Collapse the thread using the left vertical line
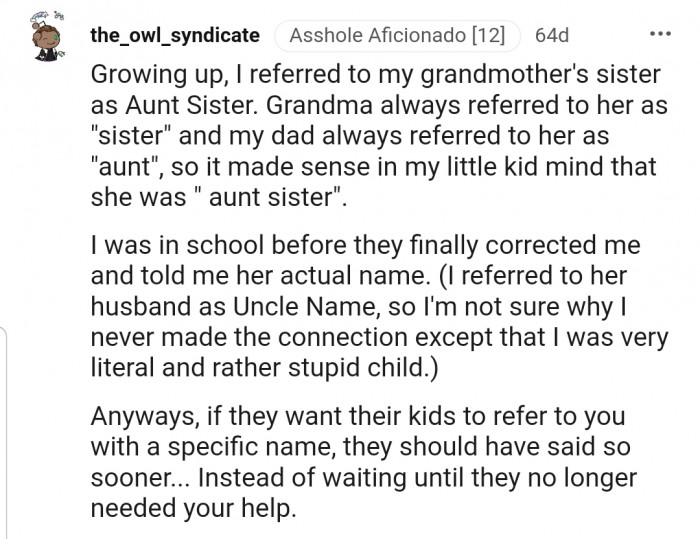700x539 pixels. (4, 432)
